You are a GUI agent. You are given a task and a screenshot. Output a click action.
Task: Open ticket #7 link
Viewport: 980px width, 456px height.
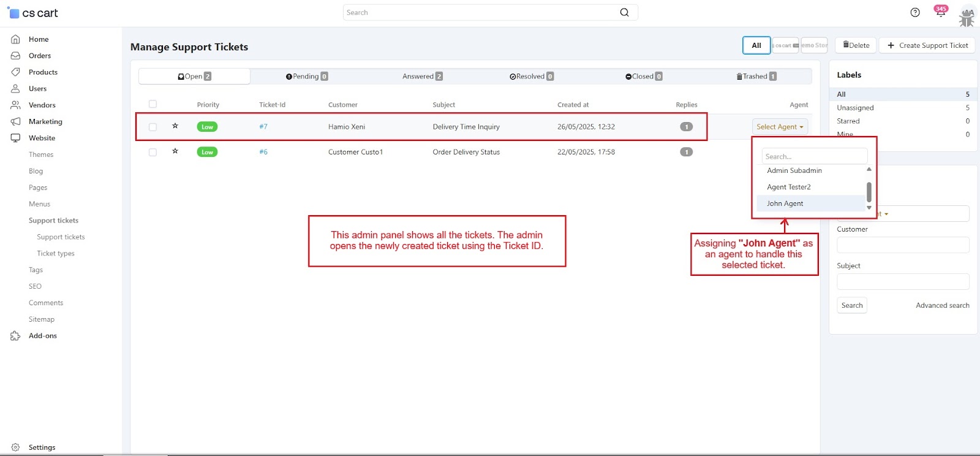[263, 127]
